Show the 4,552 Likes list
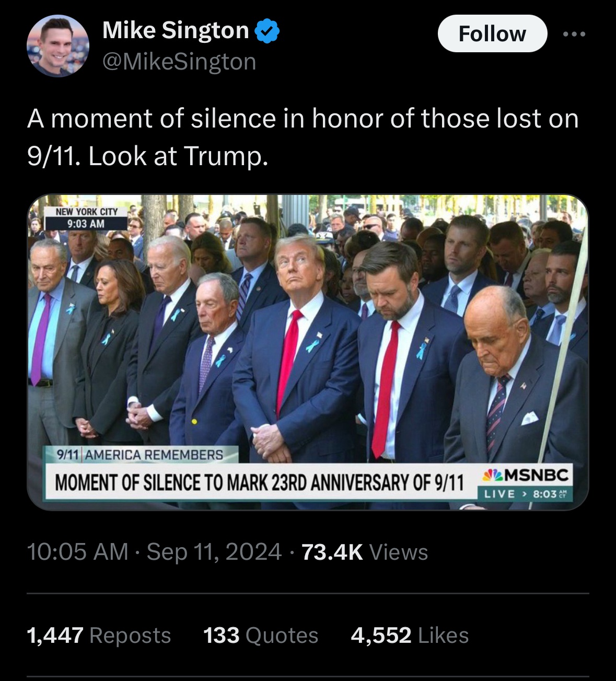Viewport: 616px width, 681px height. point(410,636)
